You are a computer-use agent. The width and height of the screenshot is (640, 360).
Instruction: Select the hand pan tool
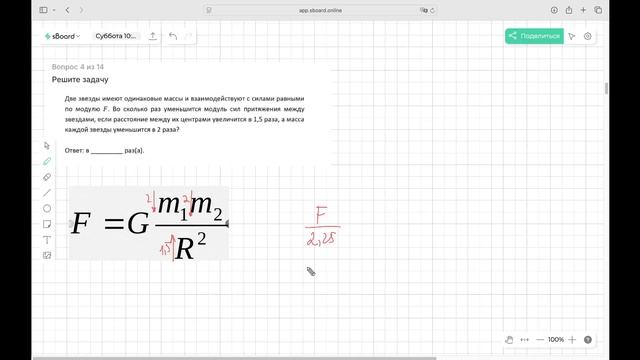[x=509, y=340]
